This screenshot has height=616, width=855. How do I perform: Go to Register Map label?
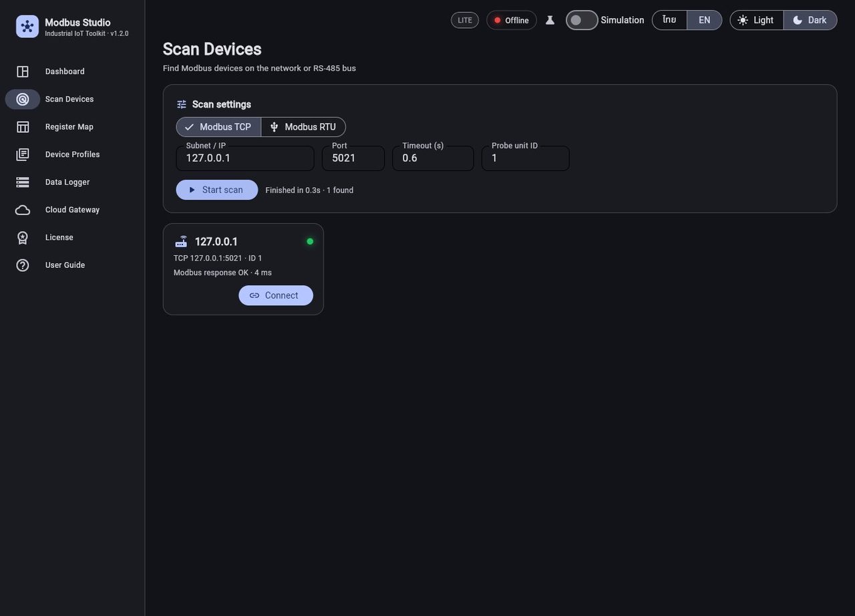pyautogui.click(x=69, y=127)
